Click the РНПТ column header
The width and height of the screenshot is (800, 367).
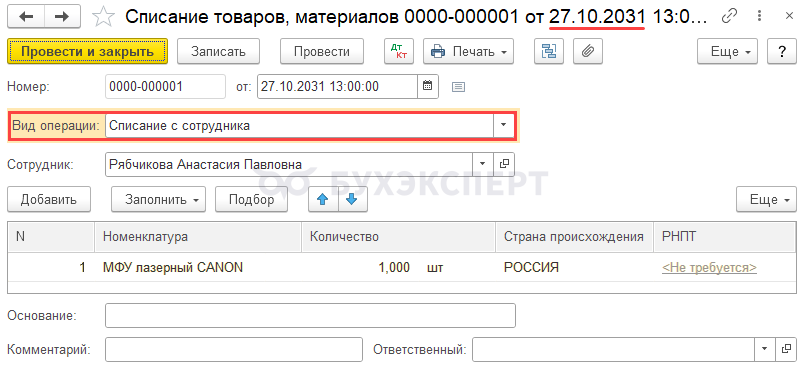(724, 236)
